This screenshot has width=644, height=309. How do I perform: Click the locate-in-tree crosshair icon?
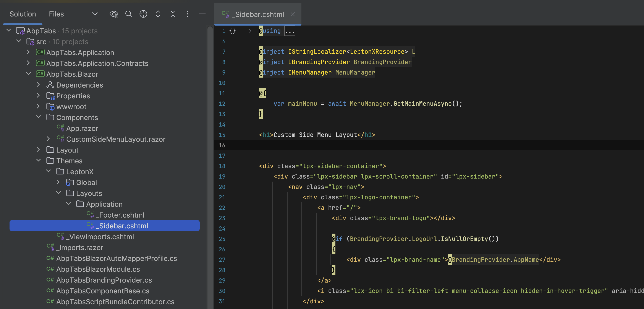coord(143,14)
